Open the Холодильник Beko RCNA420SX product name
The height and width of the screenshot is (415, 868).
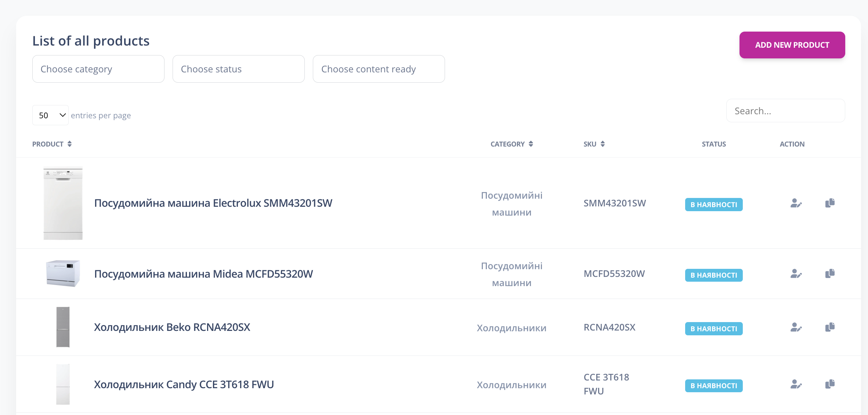172,327
